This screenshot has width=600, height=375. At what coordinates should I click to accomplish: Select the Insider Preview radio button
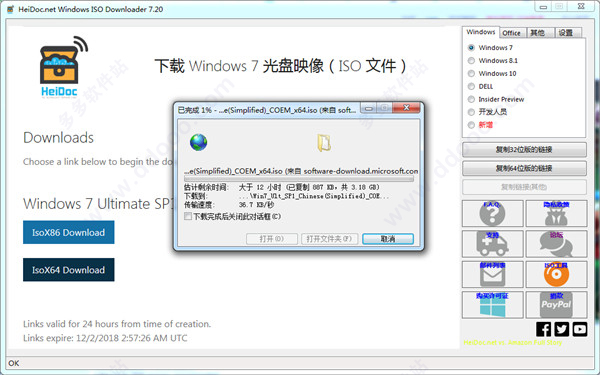471,99
